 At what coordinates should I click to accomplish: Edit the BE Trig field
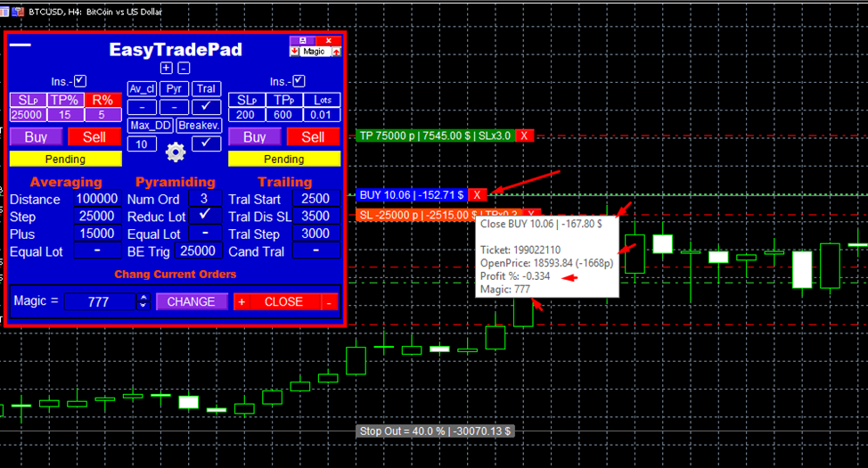(x=198, y=250)
